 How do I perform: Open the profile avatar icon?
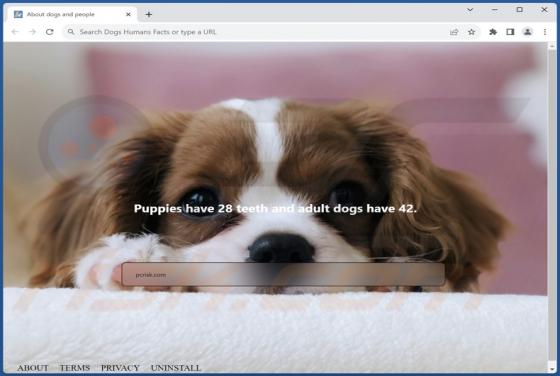click(528, 32)
